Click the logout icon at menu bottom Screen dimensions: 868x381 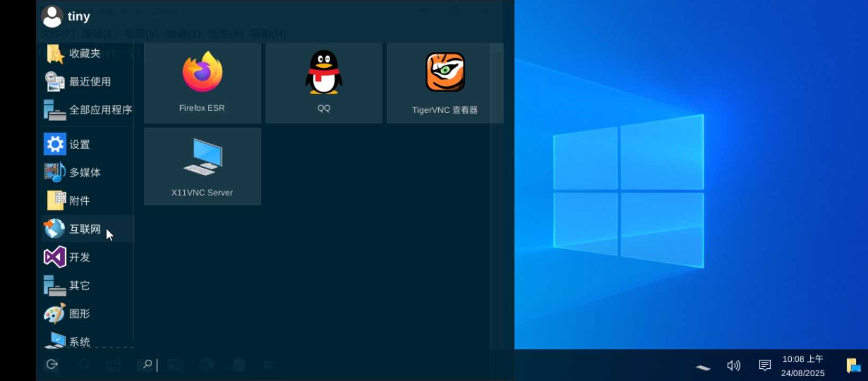pyautogui.click(x=52, y=364)
